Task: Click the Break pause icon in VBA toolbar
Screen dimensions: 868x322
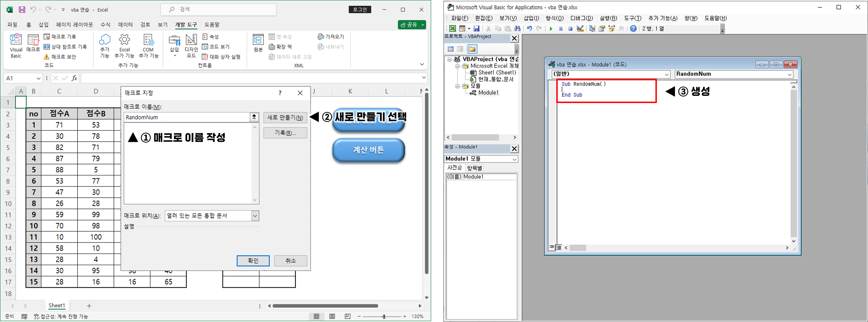Action: (561, 29)
